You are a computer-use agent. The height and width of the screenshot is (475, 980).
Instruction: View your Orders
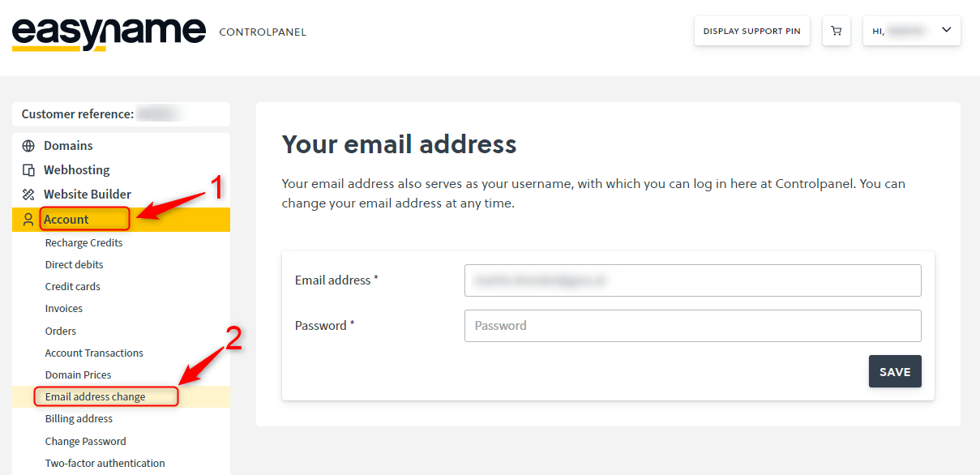pos(60,331)
